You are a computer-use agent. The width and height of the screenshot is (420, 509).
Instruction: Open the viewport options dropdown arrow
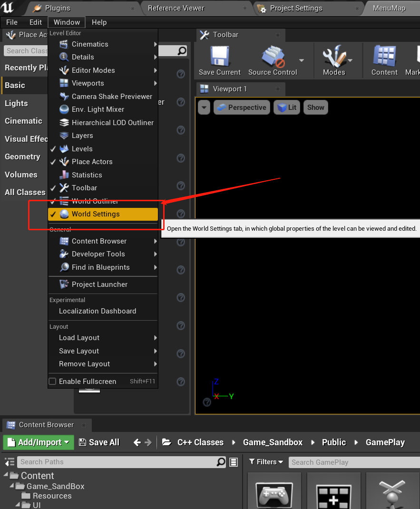tap(204, 107)
